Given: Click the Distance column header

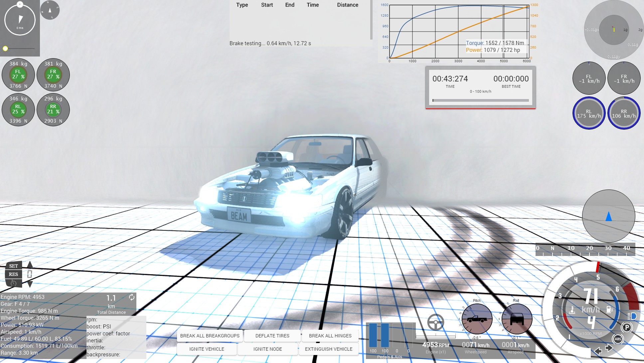Looking at the screenshot, I should [x=347, y=5].
